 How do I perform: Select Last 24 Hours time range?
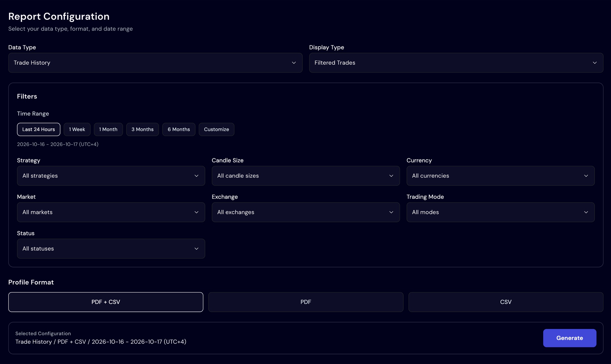point(39,129)
